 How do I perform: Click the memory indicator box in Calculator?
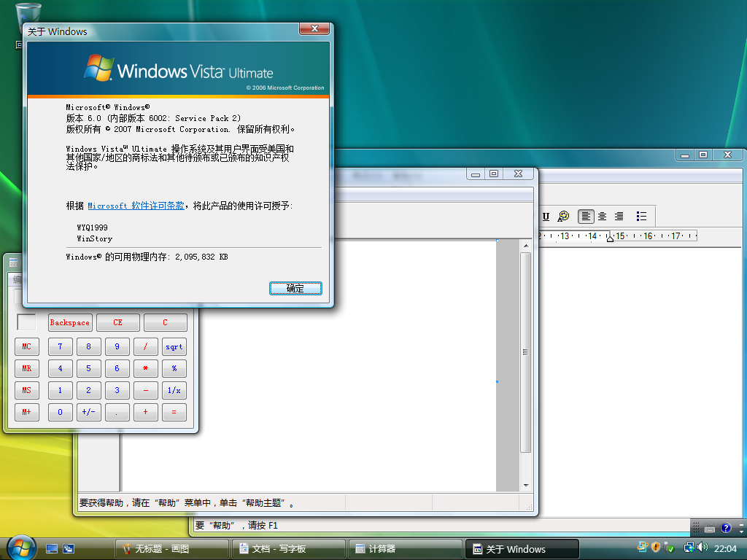pos(27,322)
